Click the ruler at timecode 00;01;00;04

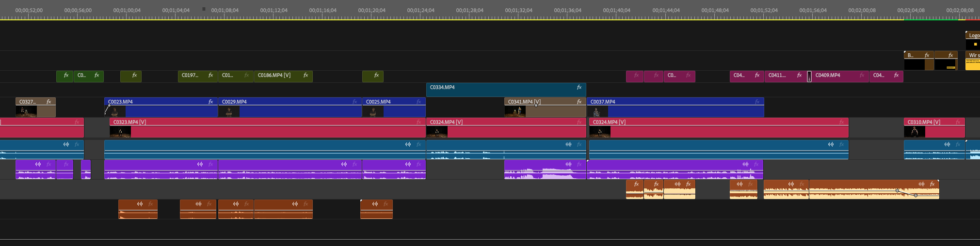(x=127, y=10)
